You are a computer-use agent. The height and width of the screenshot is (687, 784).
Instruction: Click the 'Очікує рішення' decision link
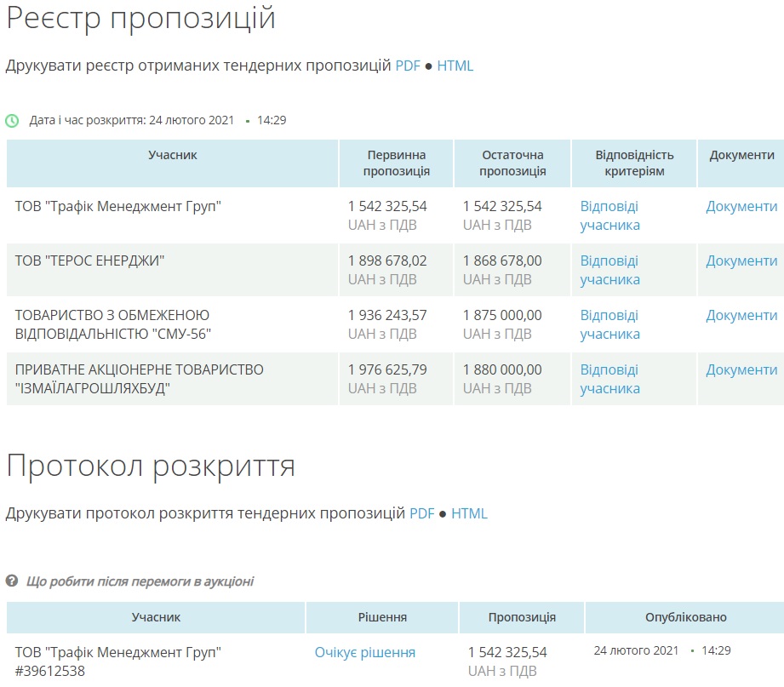click(x=365, y=652)
